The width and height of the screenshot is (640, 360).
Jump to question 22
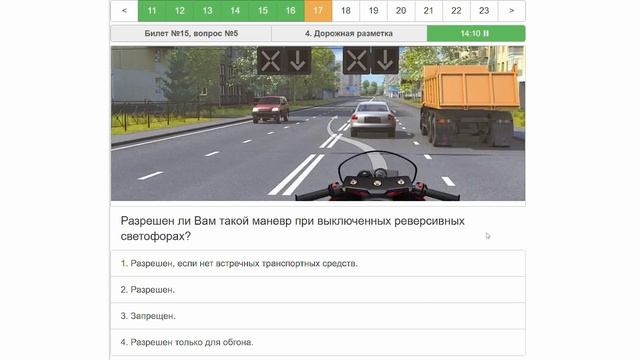456,11
